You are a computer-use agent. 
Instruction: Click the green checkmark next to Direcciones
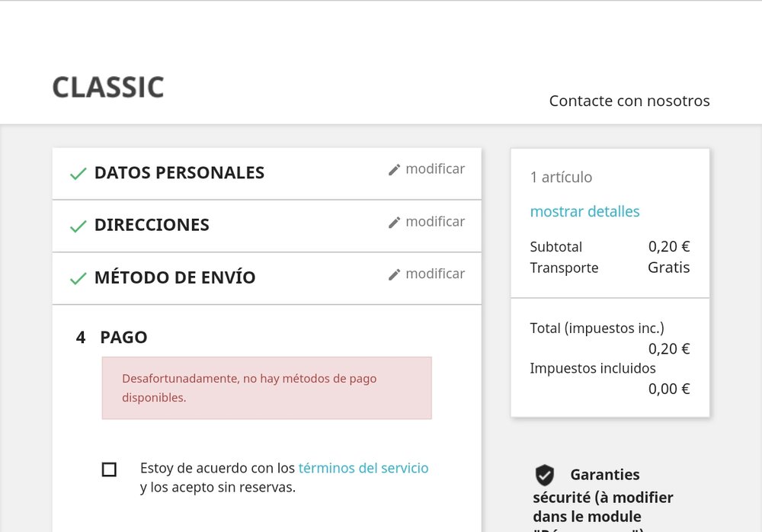click(78, 226)
